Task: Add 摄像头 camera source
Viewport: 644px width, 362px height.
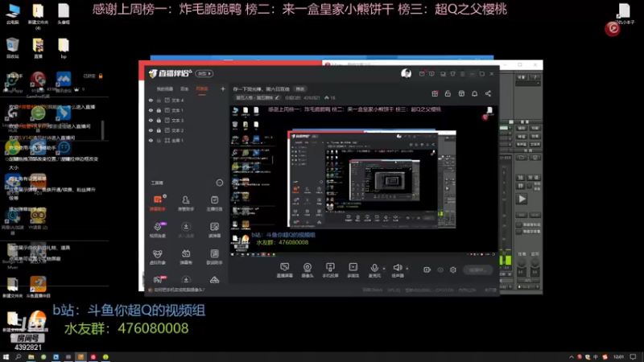Action: tap(308, 270)
